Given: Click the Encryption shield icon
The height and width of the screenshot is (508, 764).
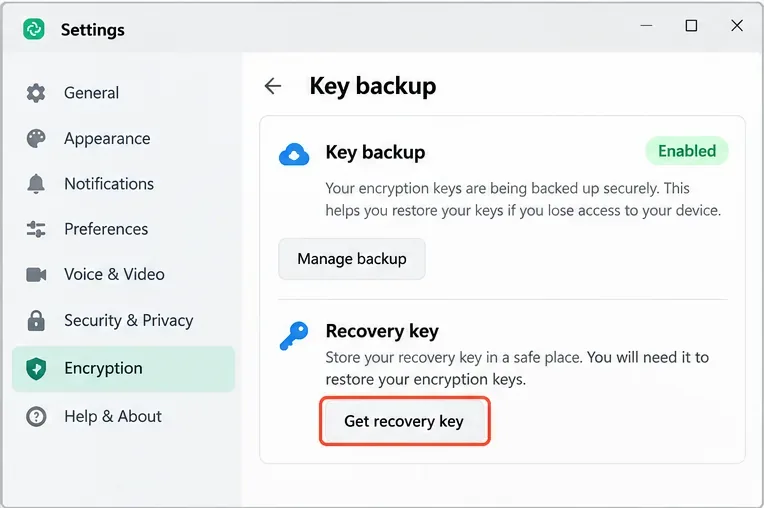Looking at the screenshot, I should pos(36,369).
